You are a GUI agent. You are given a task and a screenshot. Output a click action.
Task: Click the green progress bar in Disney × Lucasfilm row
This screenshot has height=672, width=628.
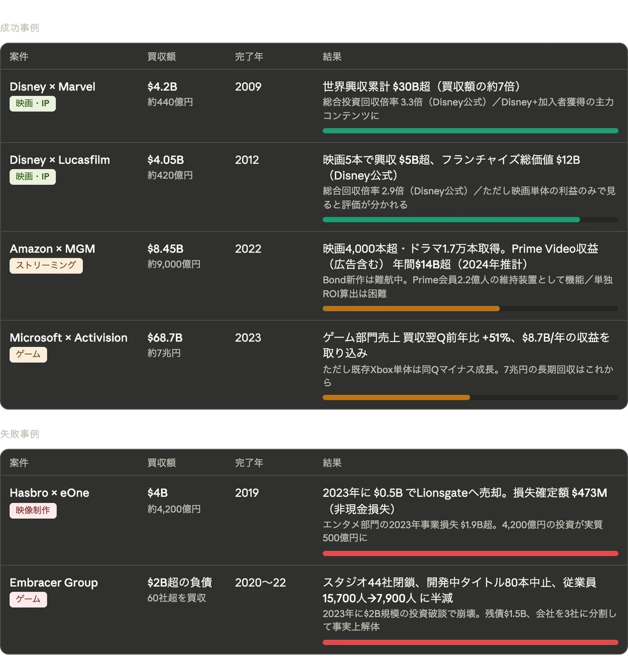[x=451, y=220]
